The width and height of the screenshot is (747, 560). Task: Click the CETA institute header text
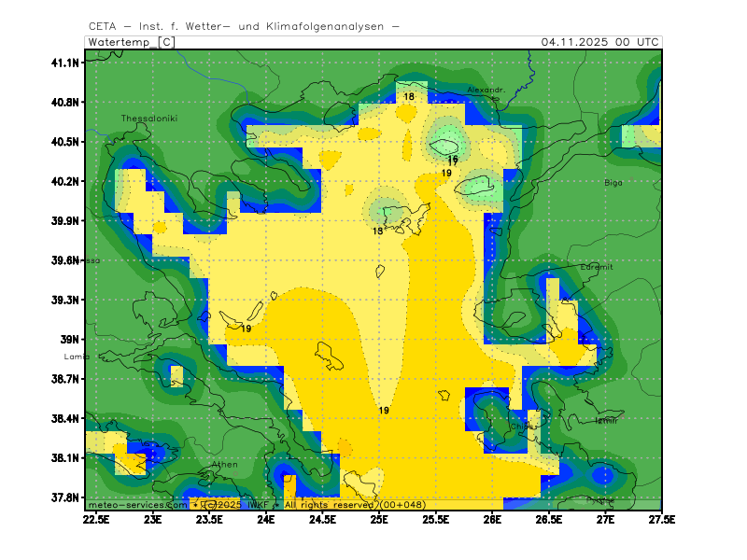point(244,26)
